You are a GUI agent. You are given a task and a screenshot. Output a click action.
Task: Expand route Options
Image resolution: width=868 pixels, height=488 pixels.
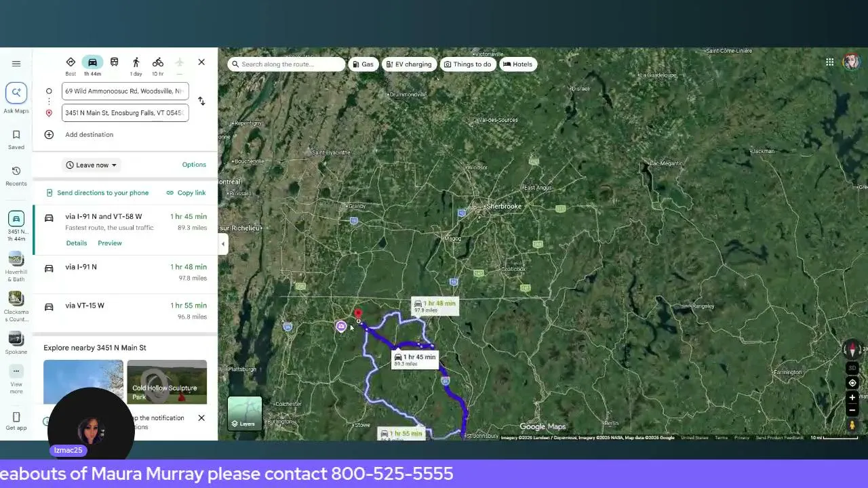(x=194, y=165)
